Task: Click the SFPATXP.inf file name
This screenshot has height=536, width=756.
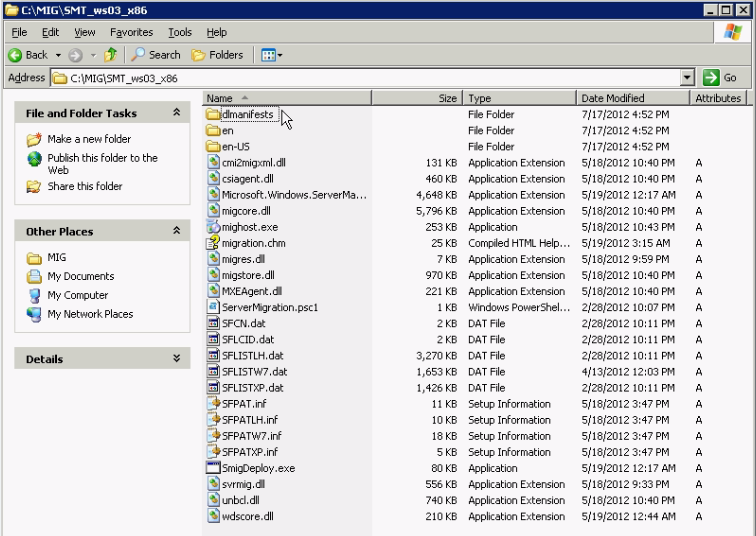Action: click(x=249, y=452)
